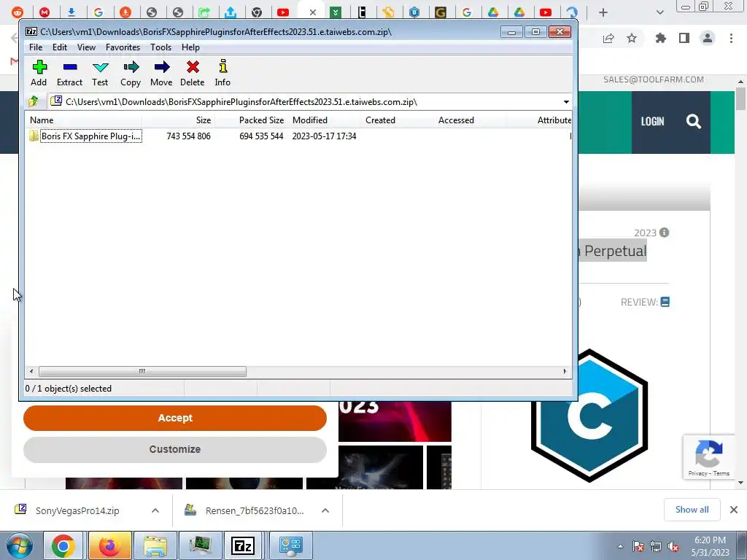Sort by the Created column header
747x560 pixels.
[398, 120]
